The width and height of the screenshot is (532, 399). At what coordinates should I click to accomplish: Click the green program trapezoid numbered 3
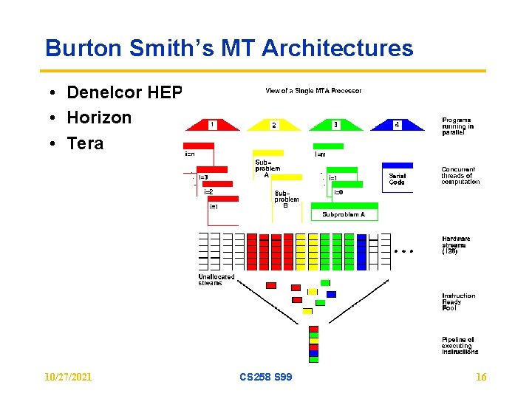335,125
